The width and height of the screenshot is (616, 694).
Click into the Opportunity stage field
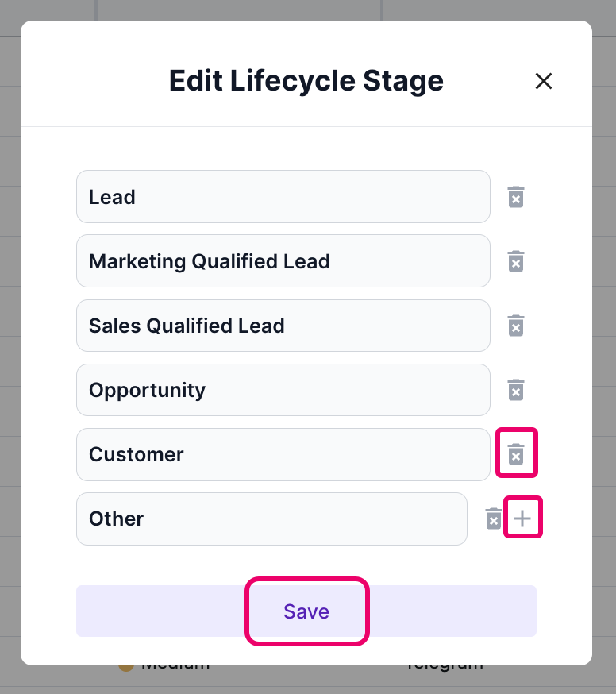point(283,390)
